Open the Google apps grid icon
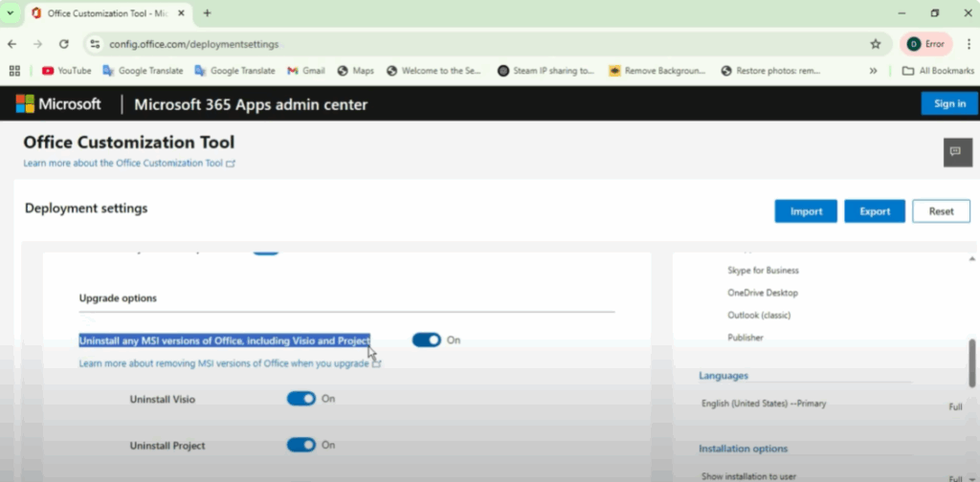The height and width of the screenshot is (482, 980). [14, 71]
